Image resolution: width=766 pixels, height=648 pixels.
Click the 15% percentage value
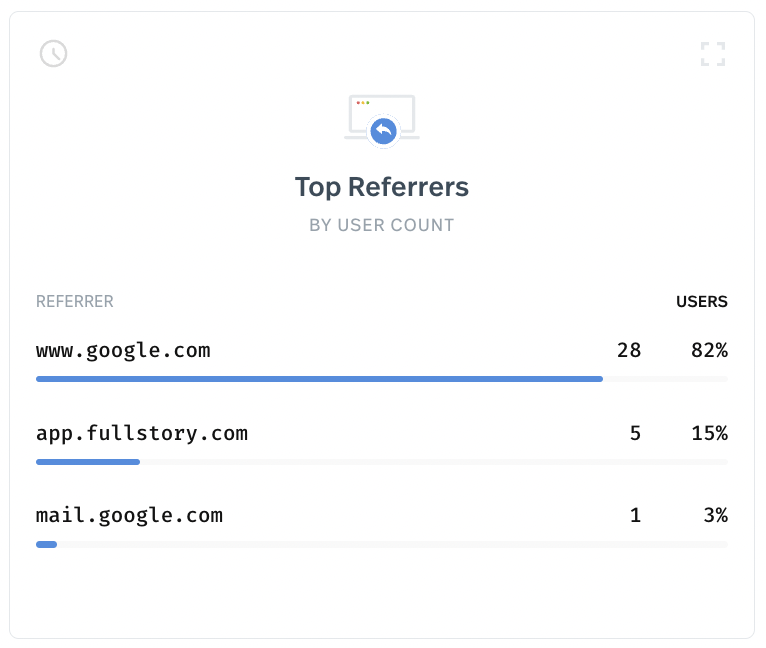(709, 433)
